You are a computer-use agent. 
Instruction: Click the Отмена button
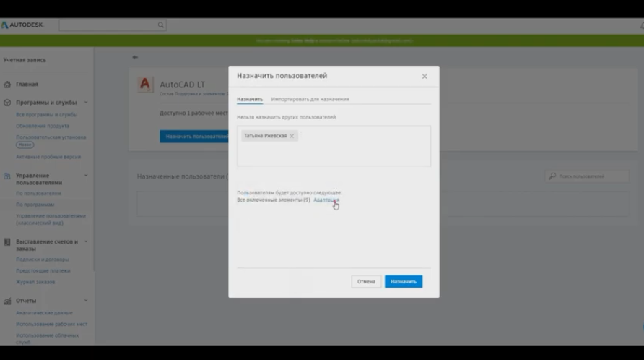[x=366, y=282]
